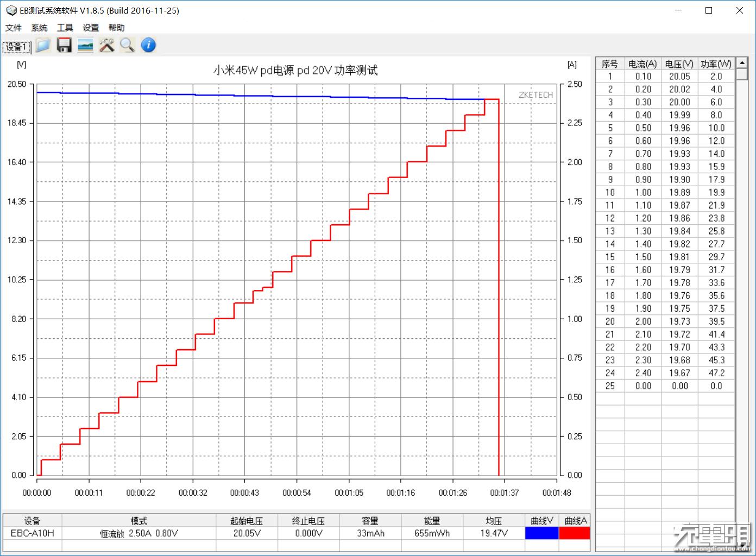Viewport: 756px width, 556px height.
Task: Click the 0.000V end voltage value
Action: pos(308,533)
